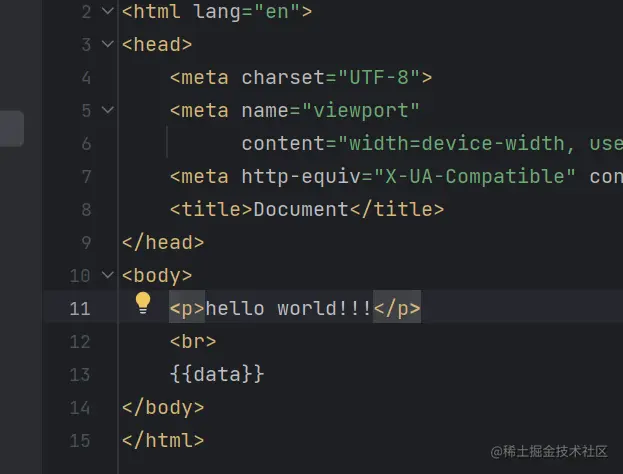Viewport: 623px width, 474px height.
Task: Click the meta charset tag name on line 4
Action: (205, 77)
